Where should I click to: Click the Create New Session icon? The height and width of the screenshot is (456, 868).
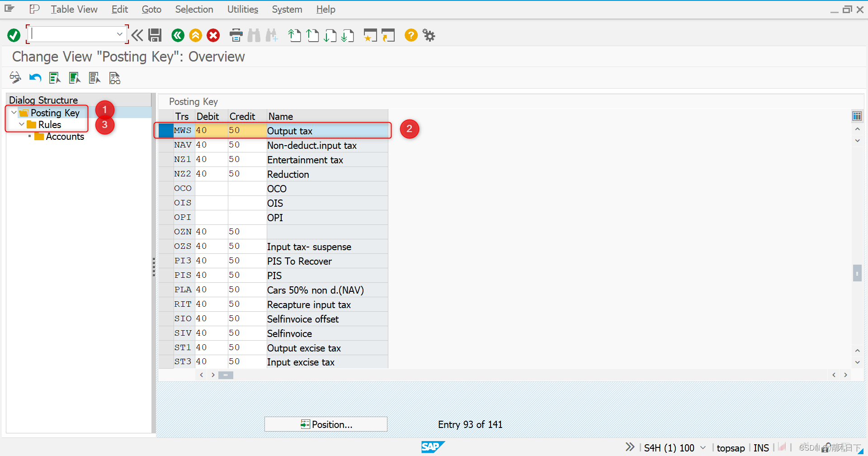pos(370,35)
